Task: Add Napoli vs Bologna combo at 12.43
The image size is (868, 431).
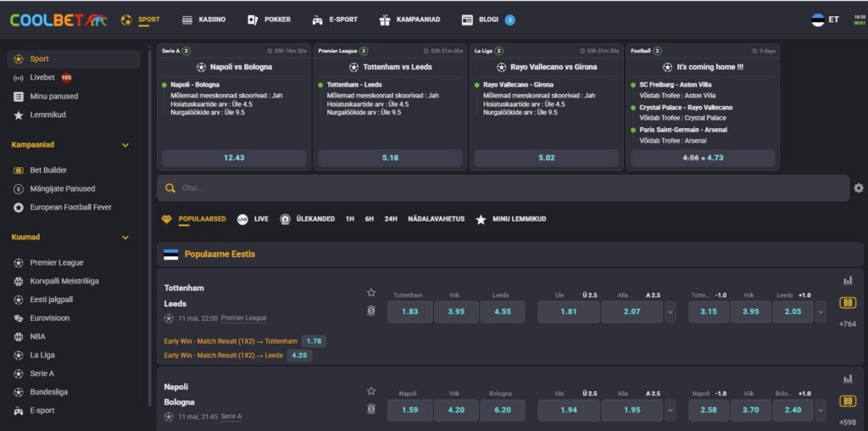Action: tap(234, 158)
